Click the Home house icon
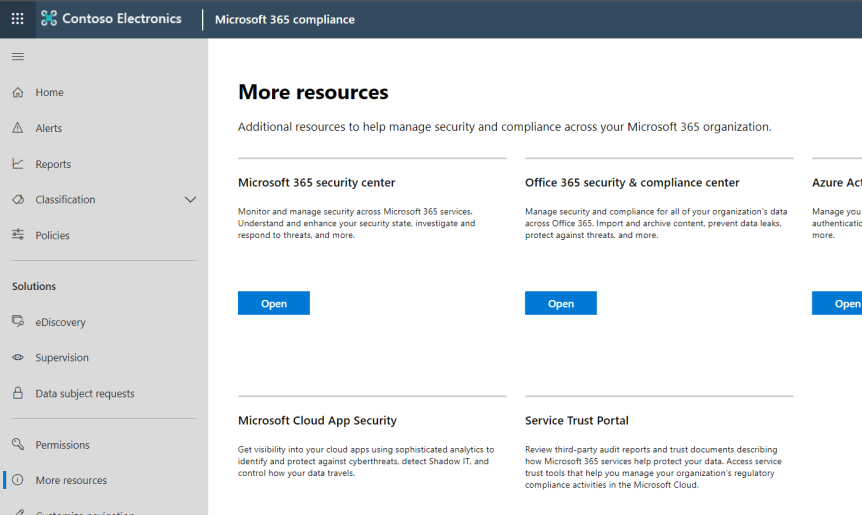Screen dimensions: 862x515 [18, 92]
